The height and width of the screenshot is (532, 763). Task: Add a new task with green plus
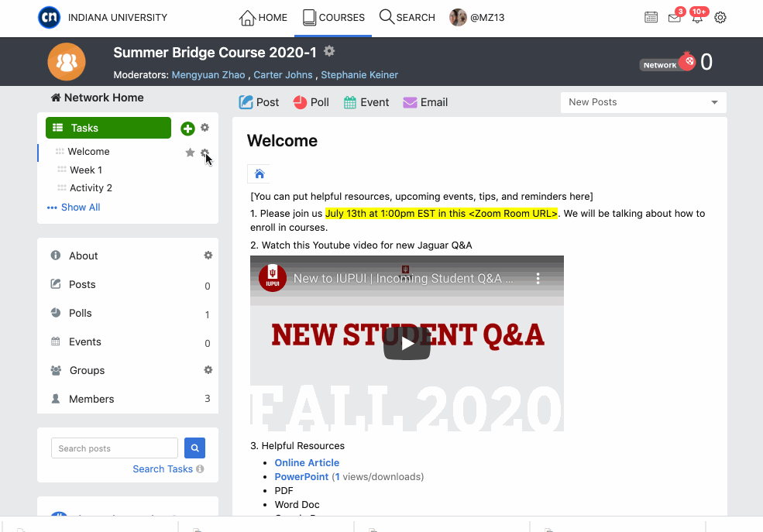point(187,129)
